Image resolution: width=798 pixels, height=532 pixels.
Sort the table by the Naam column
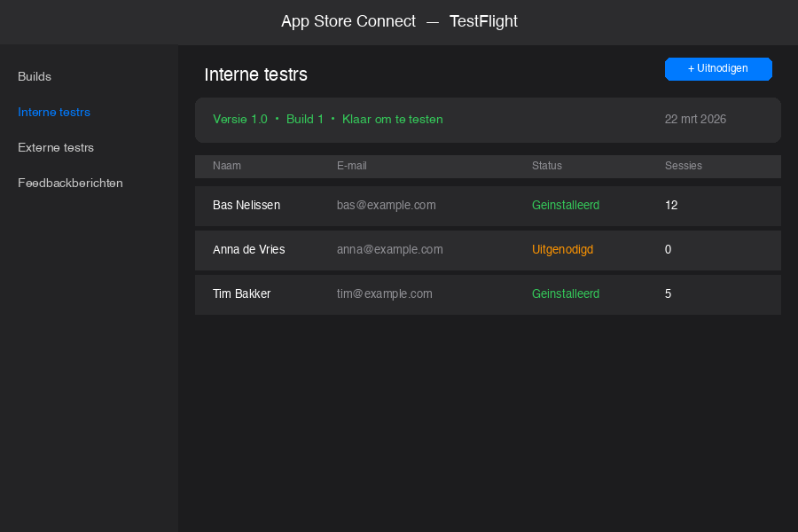tap(227, 166)
